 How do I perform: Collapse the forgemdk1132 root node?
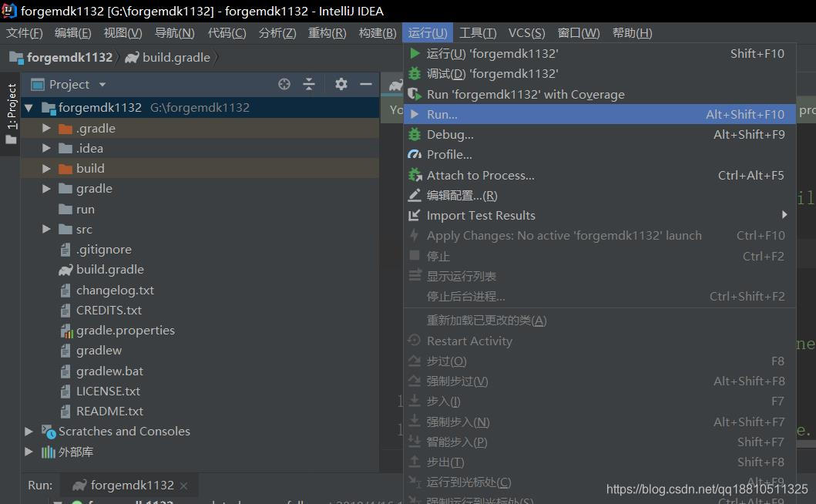[x=29, y=108]
